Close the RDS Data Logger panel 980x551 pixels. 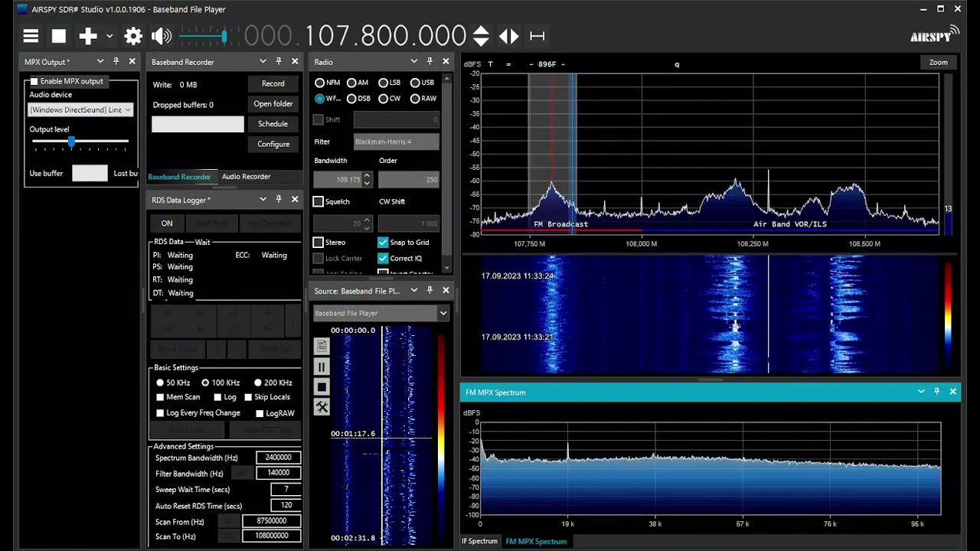click(295, 200)
